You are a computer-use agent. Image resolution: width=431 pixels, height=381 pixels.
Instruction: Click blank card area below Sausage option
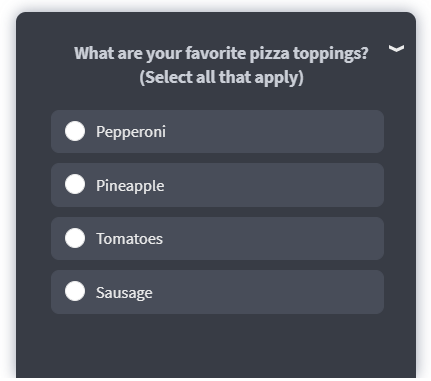click(x=217, y=345)
